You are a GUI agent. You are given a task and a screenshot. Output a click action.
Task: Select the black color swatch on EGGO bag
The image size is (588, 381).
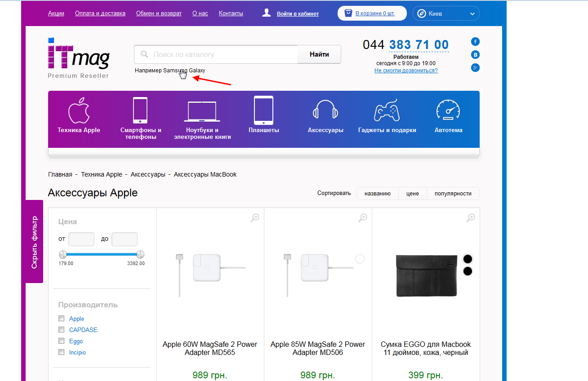click(x=468, y=259)
